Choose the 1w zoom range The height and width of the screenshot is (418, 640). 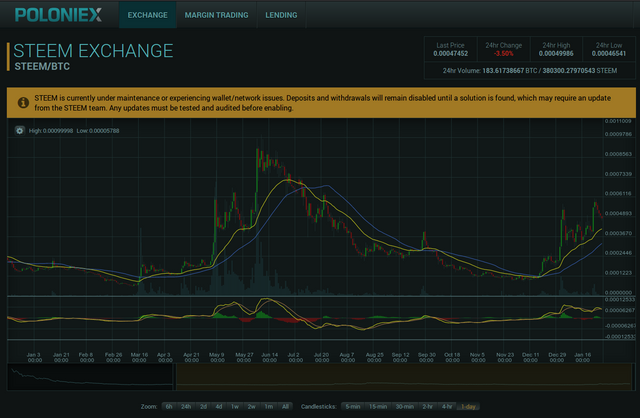tap(235, 407)
